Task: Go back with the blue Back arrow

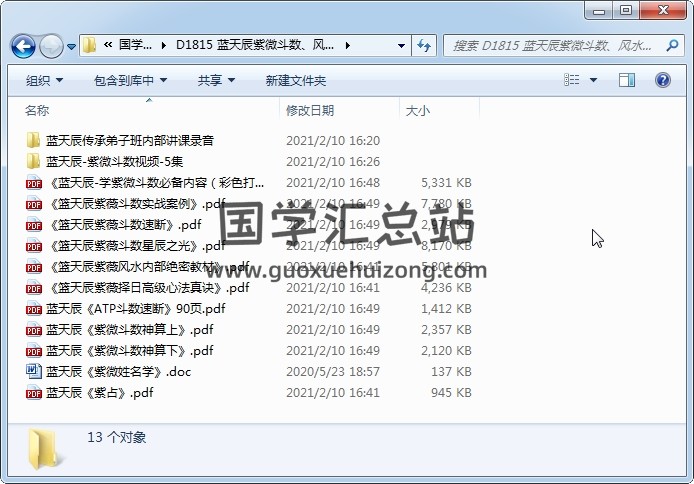Action: 23,46
